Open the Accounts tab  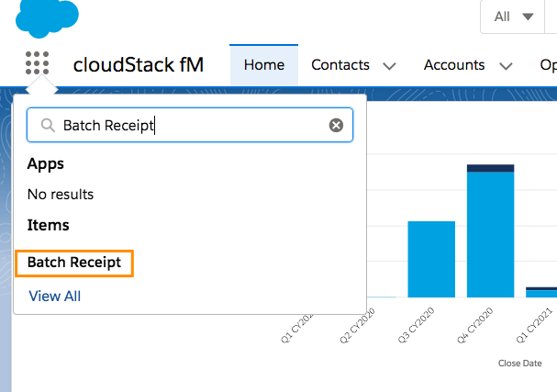click(454, 65)
